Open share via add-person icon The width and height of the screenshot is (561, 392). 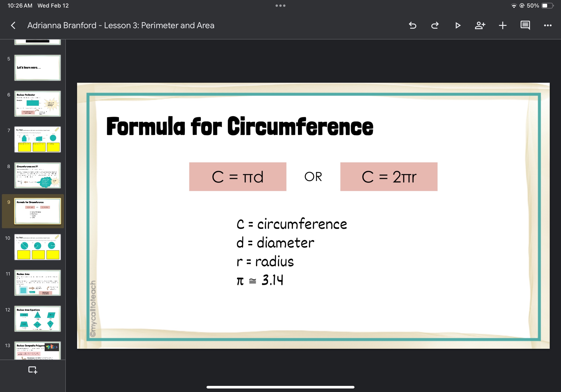tap(480, 25)
